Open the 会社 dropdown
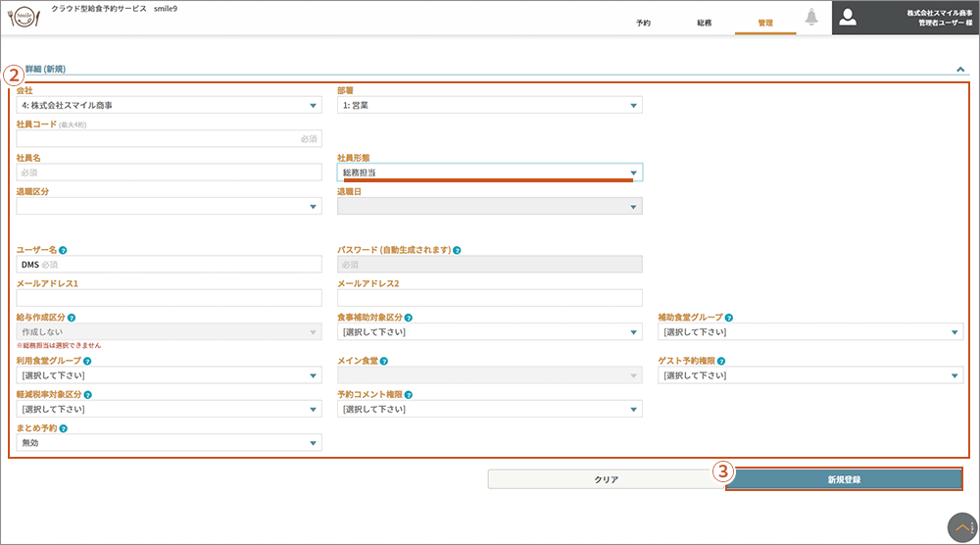Viewport: 980px width, 545px height. (x=169, y=105)
